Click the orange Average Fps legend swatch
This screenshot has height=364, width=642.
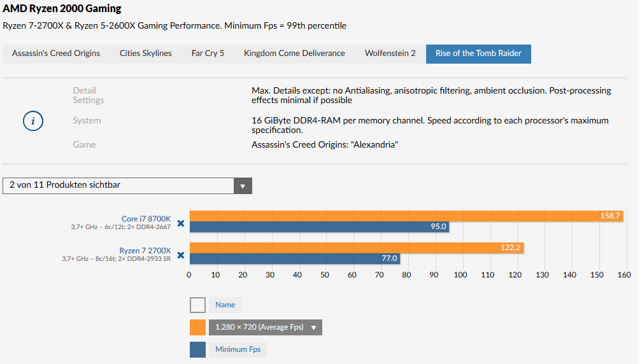(x=197, y=328)
